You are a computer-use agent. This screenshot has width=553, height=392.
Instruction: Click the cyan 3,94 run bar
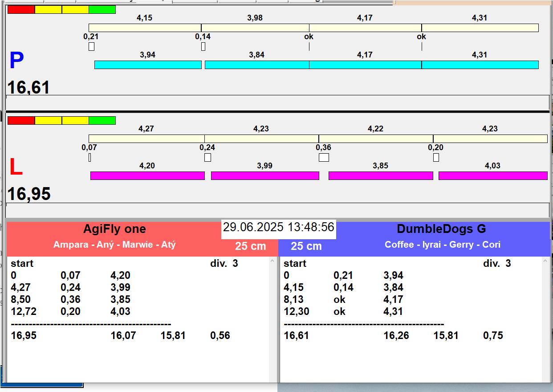(148, 65)
